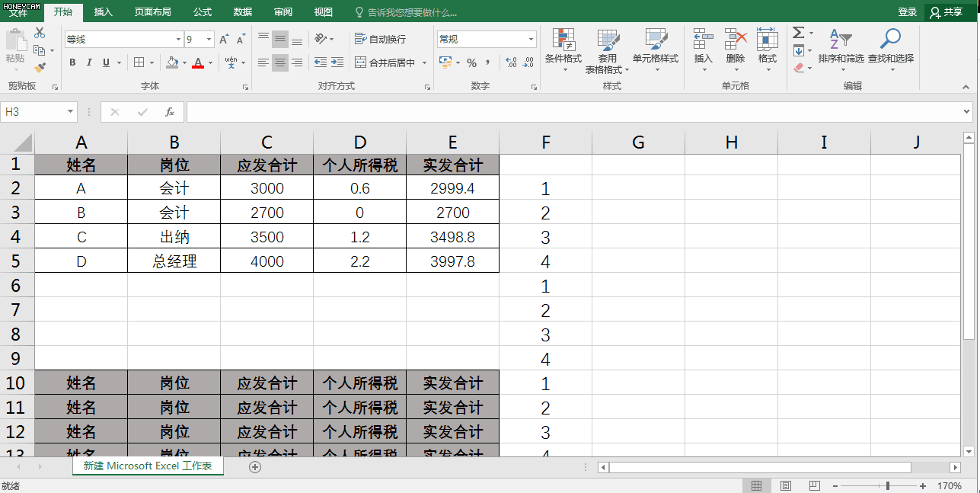The height and width of the screenshot is (493, 980).
Task: Click the 插入 insert cells icon
Action: click(x=703, y=39)
